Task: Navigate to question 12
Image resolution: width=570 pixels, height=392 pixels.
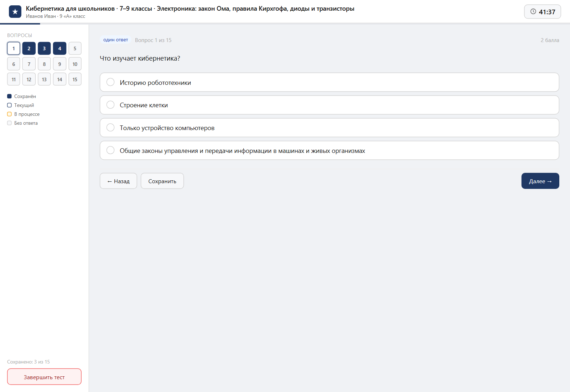Action: [x=29, y=79]
